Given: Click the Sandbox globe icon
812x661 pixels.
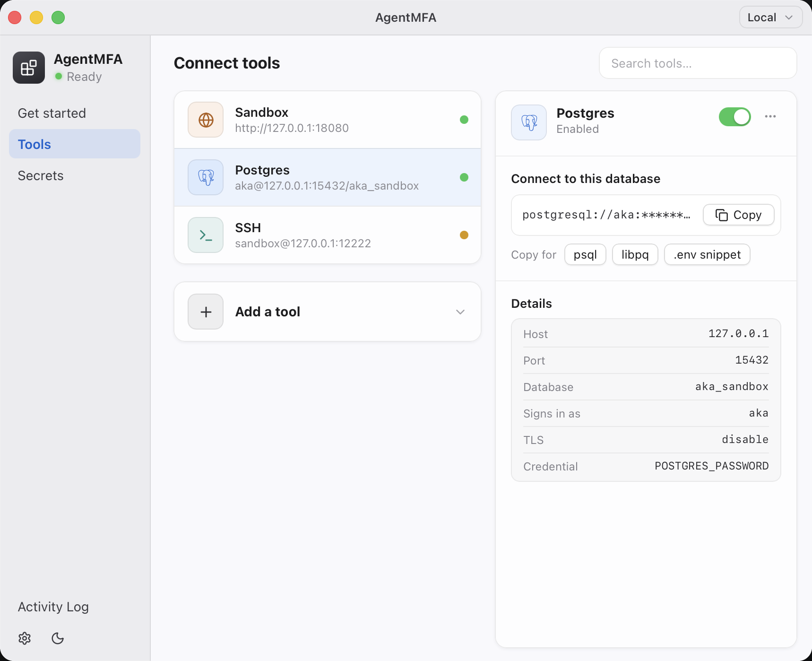Looking at the screenshot, I should [x=206, y=120].
